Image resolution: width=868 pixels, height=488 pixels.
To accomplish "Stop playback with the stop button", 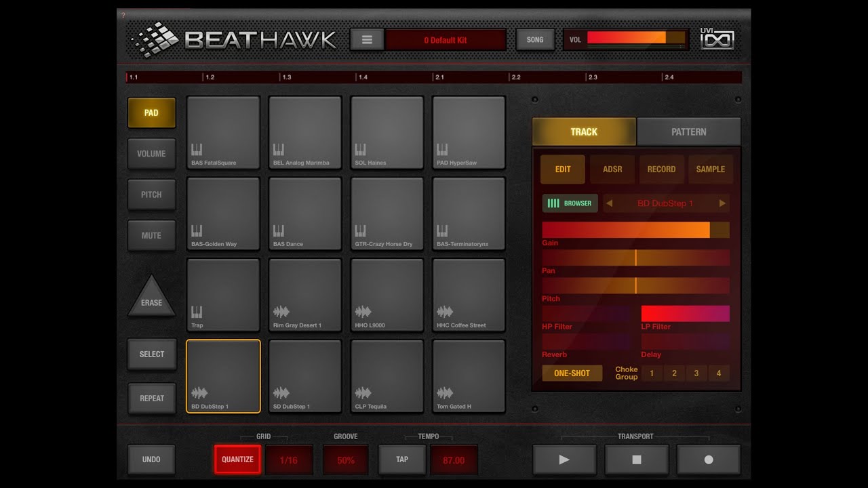I will point(637,460).
